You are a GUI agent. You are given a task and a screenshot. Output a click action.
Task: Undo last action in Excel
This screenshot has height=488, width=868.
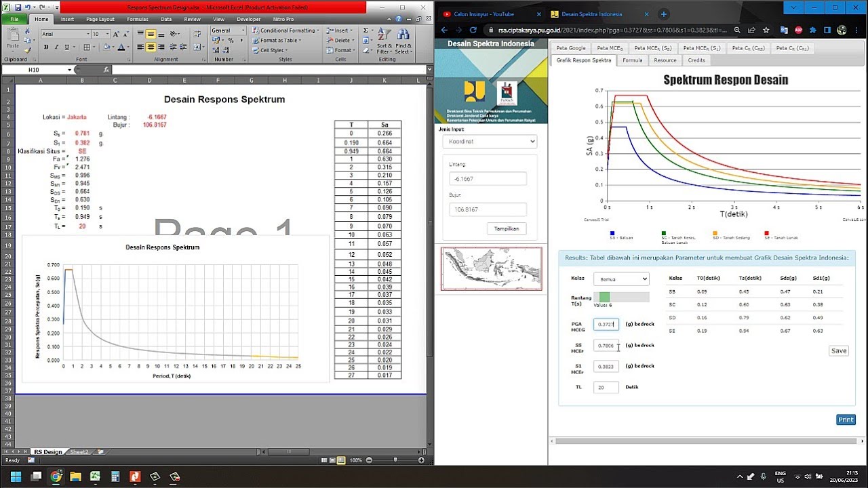[26, 7]
